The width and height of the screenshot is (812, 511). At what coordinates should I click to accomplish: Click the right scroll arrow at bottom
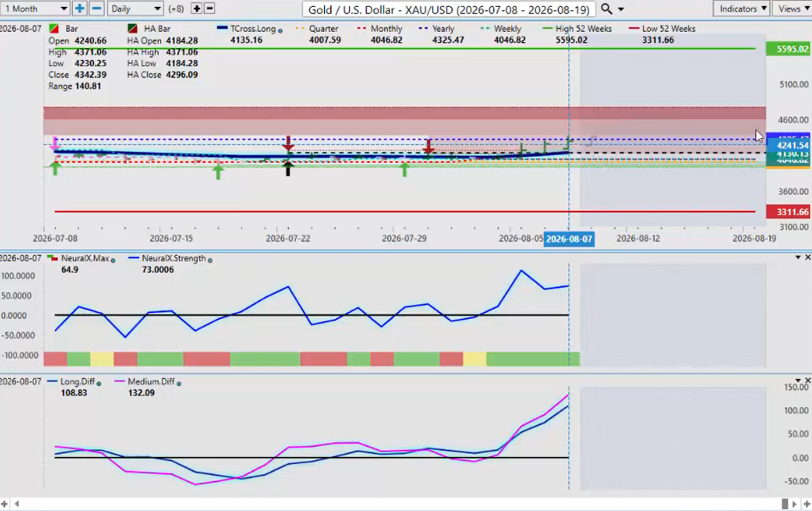pos(794,504)
